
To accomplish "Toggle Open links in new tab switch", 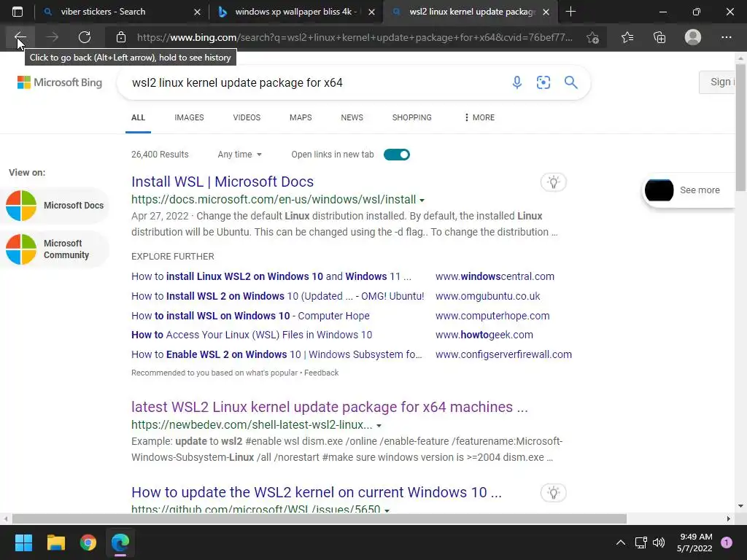I will 396,155.
